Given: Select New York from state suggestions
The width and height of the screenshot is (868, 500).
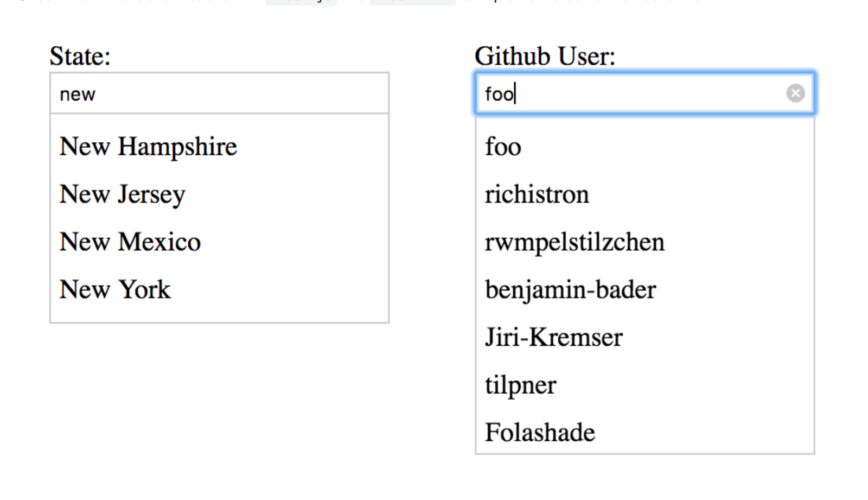Looking at the screenshot, I should (115, 289).
